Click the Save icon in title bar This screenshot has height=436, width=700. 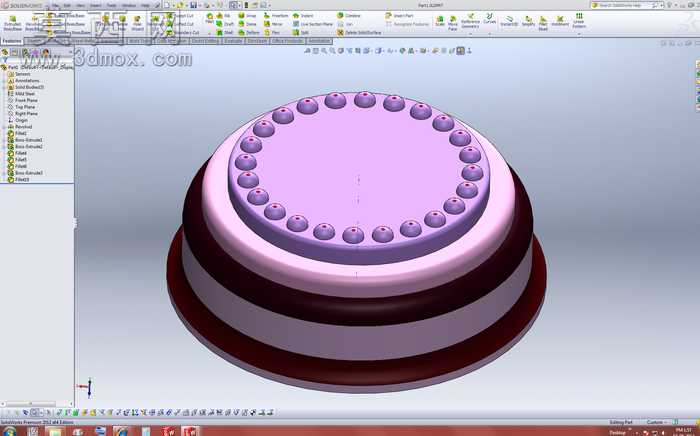coord(193,5)
